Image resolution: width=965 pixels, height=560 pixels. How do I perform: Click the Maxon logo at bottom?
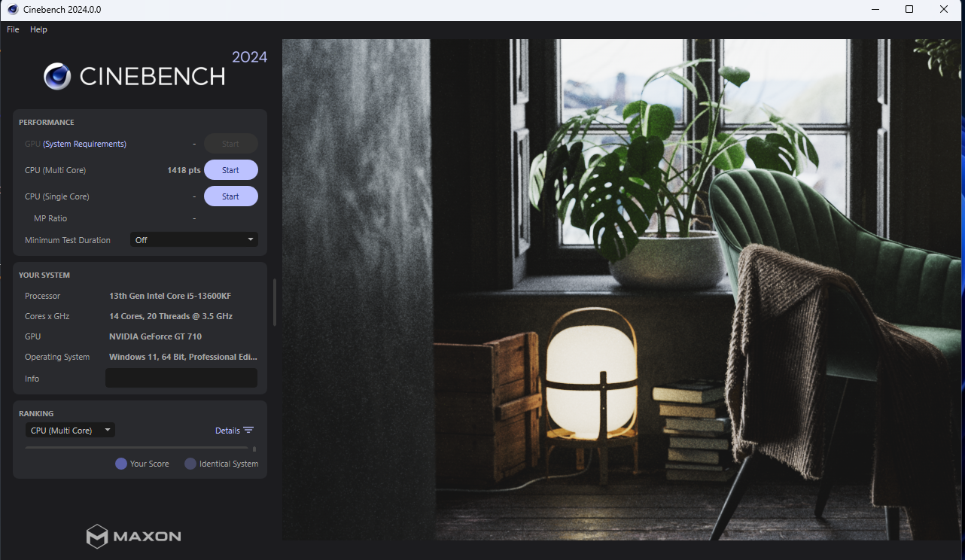[133, 537]
